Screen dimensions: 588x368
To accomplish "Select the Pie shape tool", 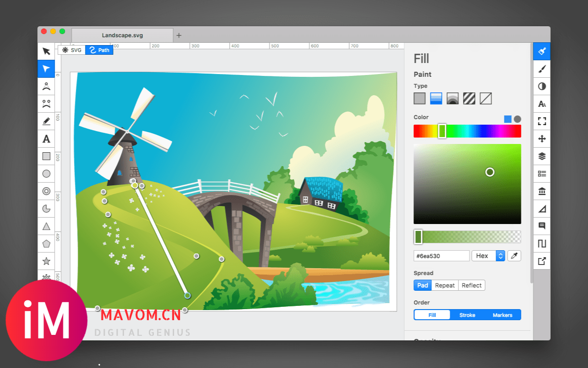I will [46, 208].
